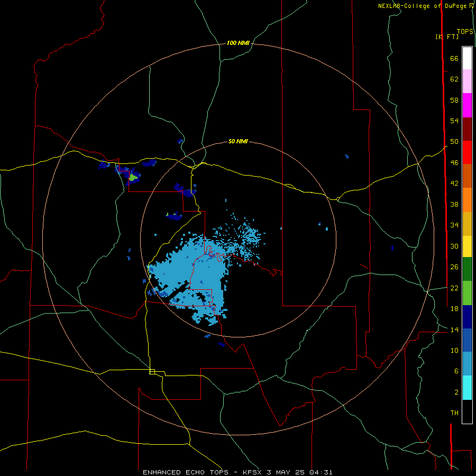Image resolution: width=476 pixels, height=476 pixels.
Task: Click the legend value 42
Action: [x=454, y=184]
